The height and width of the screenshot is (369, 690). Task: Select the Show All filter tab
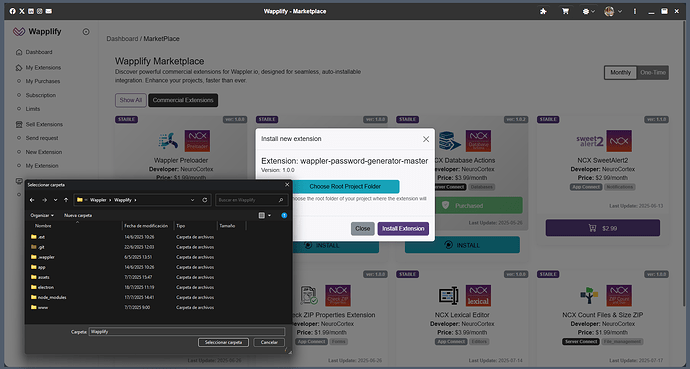pyautogui.click(x=131, y=100)
